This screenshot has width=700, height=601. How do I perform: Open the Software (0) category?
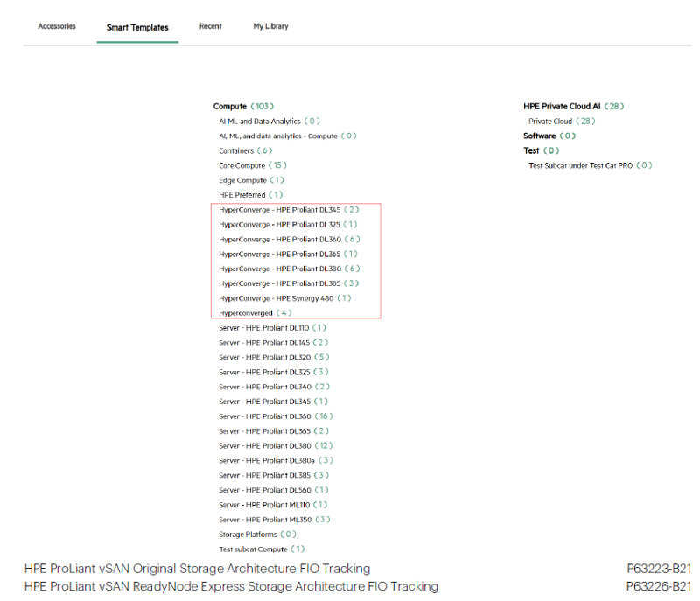tap(549, 136)
